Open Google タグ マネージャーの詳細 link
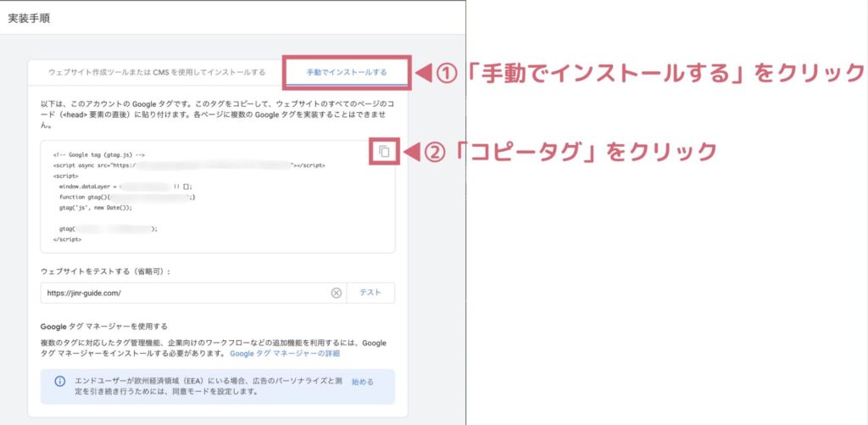 point(285,353)
